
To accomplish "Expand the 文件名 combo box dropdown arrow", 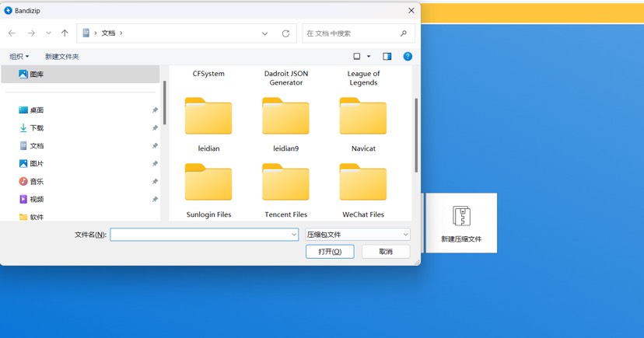I will point(294,235).
